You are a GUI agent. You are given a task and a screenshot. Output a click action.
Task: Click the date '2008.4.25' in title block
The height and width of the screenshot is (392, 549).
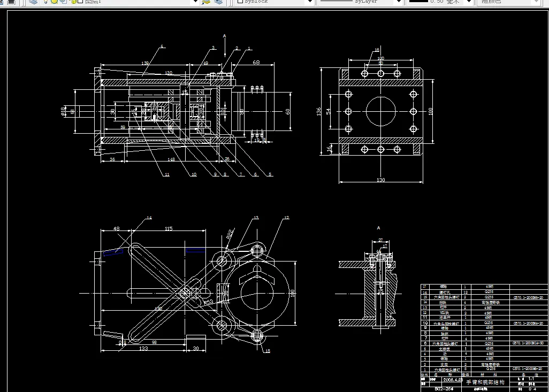coord(453,380)
